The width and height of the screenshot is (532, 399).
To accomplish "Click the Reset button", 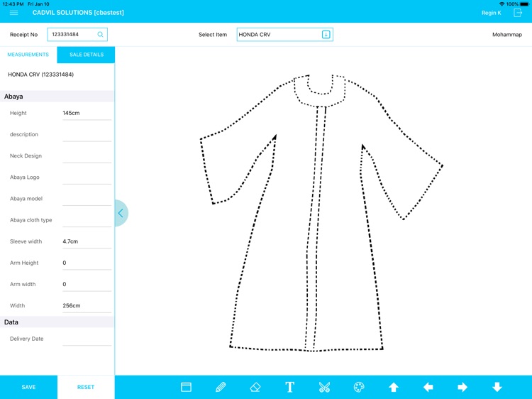I will pyautogui.click(x=86, y=387).
